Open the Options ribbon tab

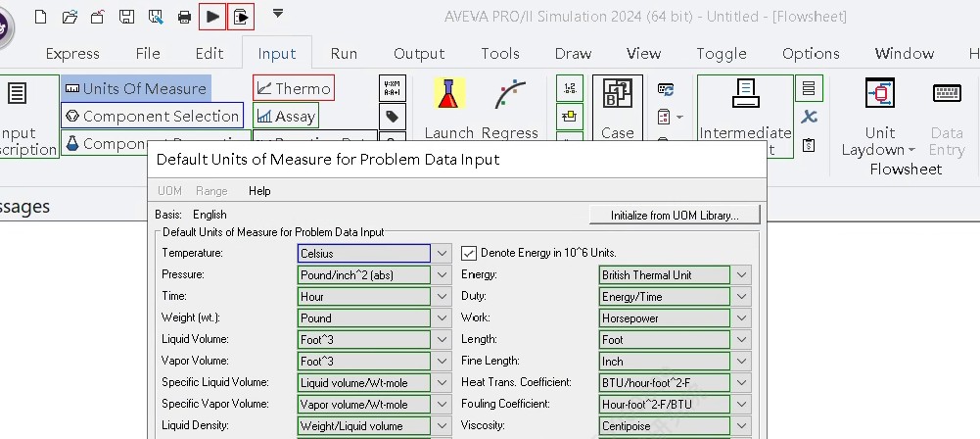(811, 54)
